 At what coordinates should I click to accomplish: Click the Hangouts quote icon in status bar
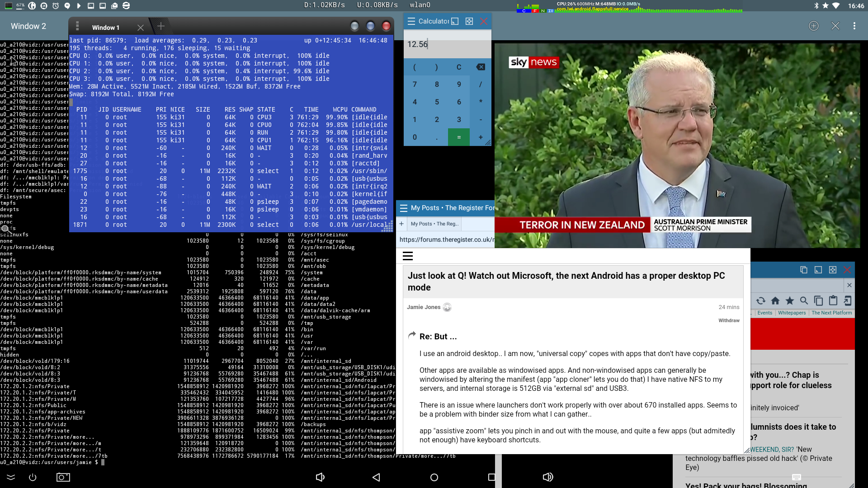tap(67, 5)
